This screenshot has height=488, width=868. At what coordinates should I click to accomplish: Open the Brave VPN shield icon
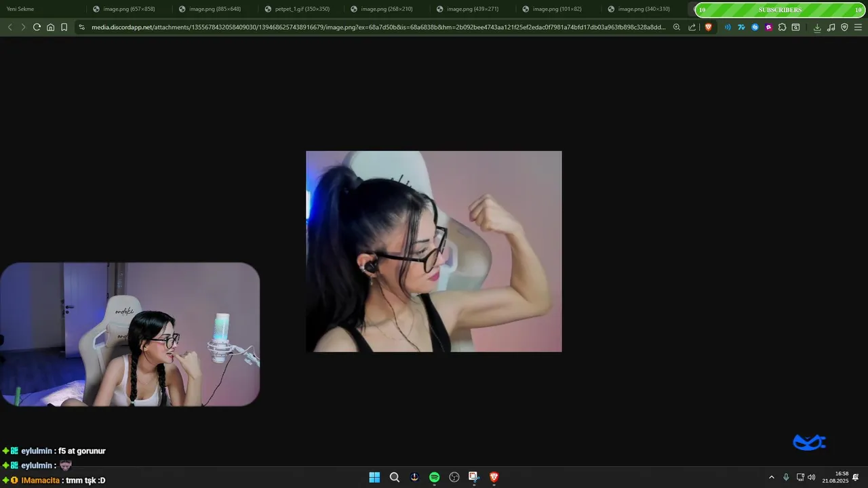(x=844, y=27)
